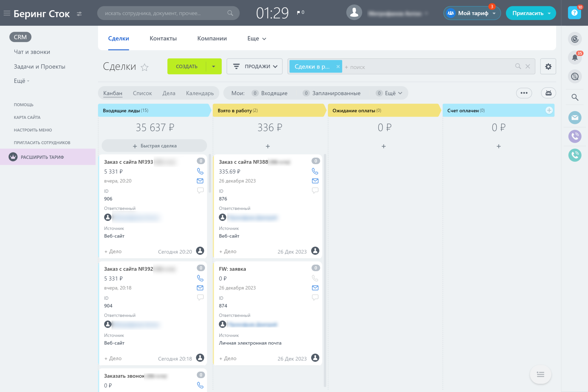The width and height of the screenshot is (588, 392).
Task: Expand the Еще dropdown in top tabs
Action: (x=257, y=39)
